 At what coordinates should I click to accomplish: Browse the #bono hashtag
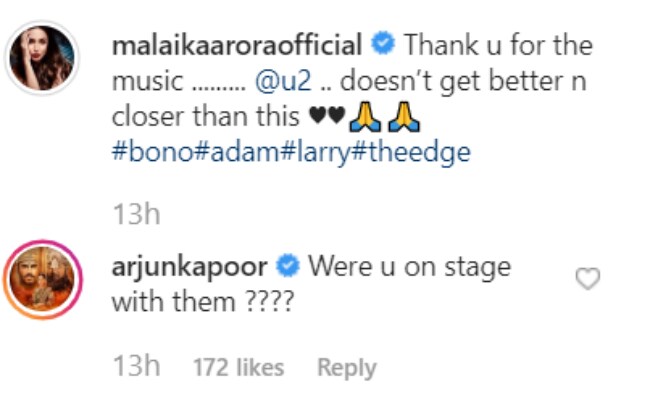tap(141, 152)
